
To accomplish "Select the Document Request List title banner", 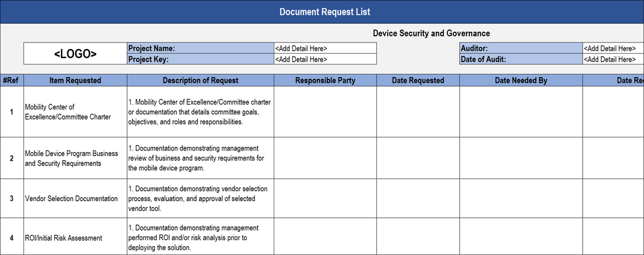I will pos(325,12).
